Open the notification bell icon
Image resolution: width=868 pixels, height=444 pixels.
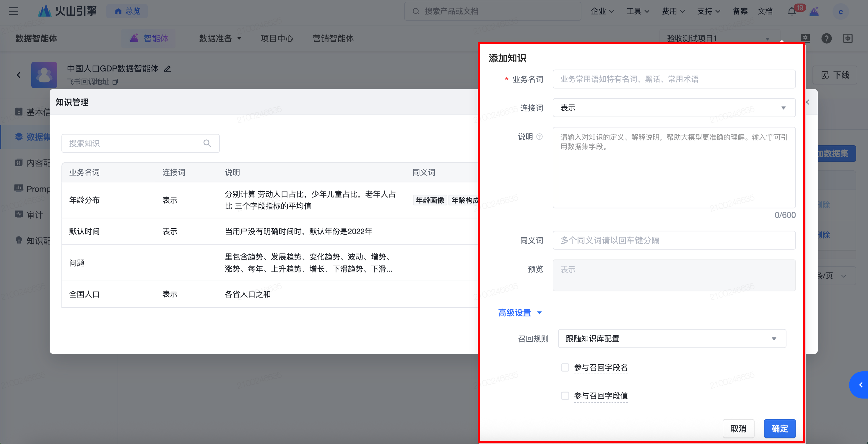click(x=791, y=12)
